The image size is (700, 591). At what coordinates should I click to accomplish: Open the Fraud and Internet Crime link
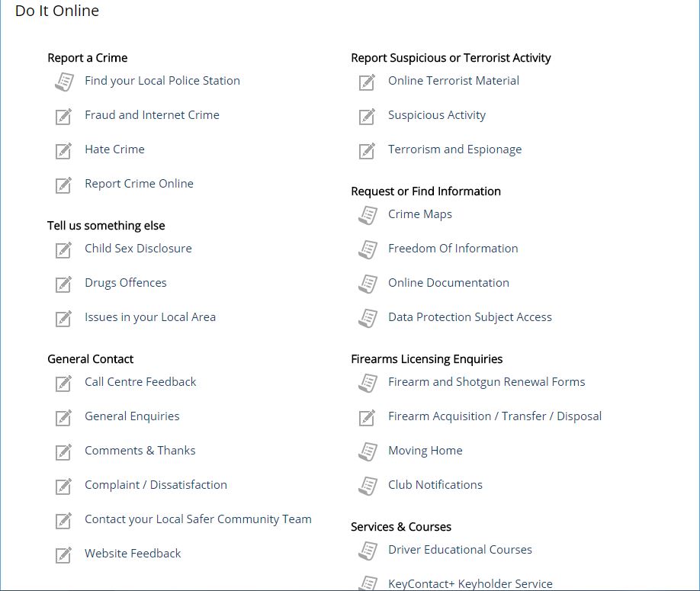tap(152, 115)
